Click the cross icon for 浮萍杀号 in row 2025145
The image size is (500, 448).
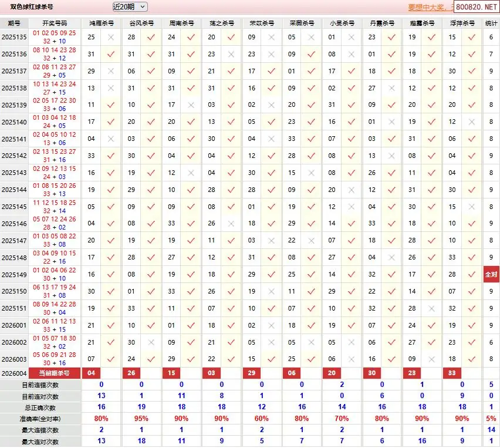pos(471,207)
